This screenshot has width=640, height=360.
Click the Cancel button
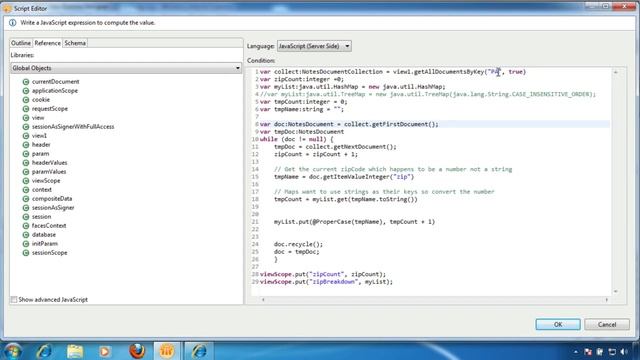[x=607, y=324]
